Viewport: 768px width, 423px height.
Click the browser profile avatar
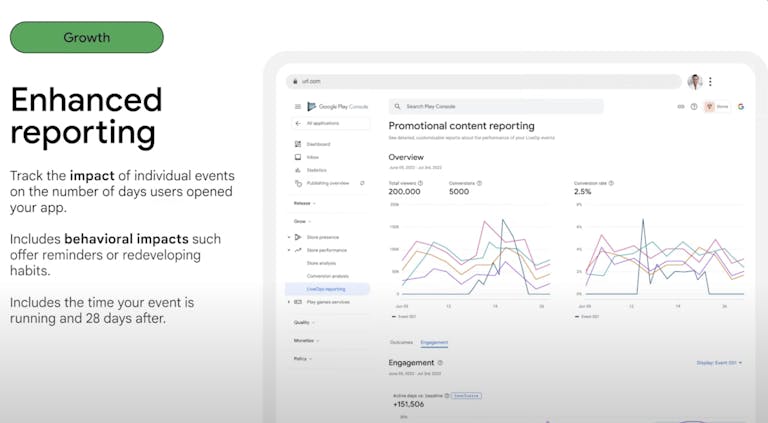695,82
